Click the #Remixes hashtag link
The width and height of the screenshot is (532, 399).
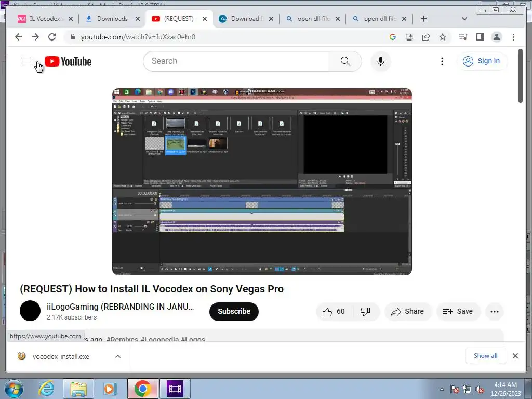click(x=122, y=339)
